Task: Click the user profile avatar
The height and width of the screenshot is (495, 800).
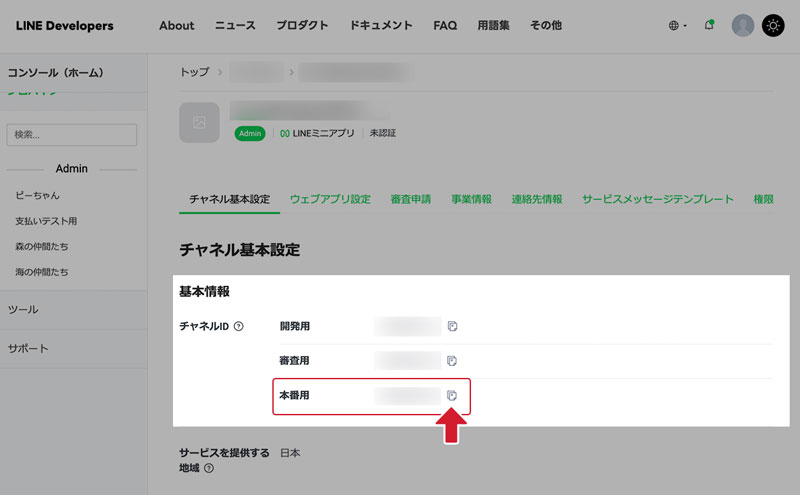Action: [x=743, y=26]
